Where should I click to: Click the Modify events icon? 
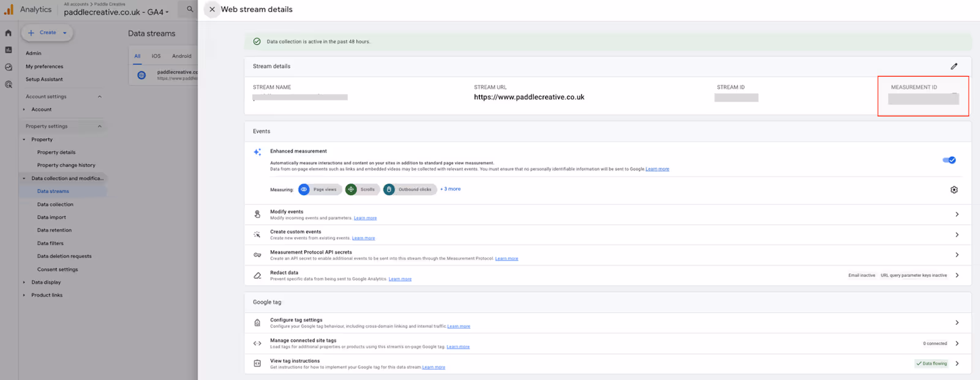tap(257, 215)
